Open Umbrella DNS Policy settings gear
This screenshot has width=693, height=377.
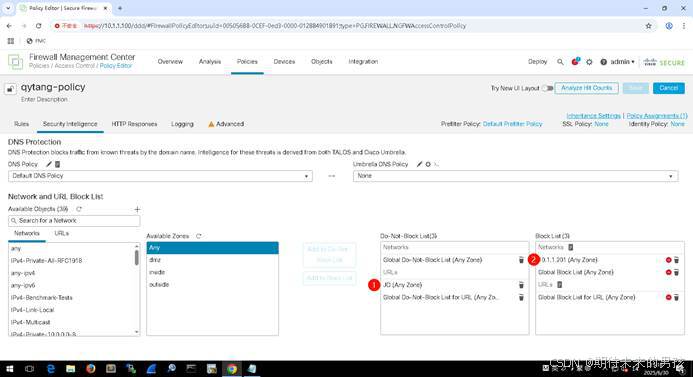click(428, 164)
